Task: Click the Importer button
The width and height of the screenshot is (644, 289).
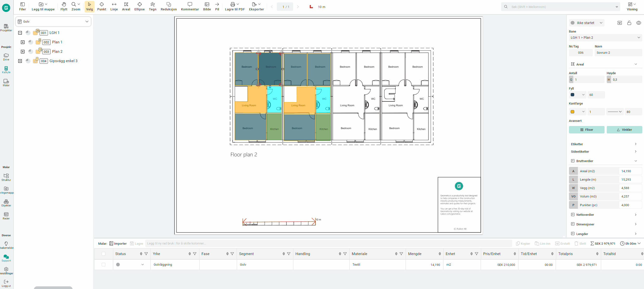Action: pyautogui.click(x=118, y=243)
